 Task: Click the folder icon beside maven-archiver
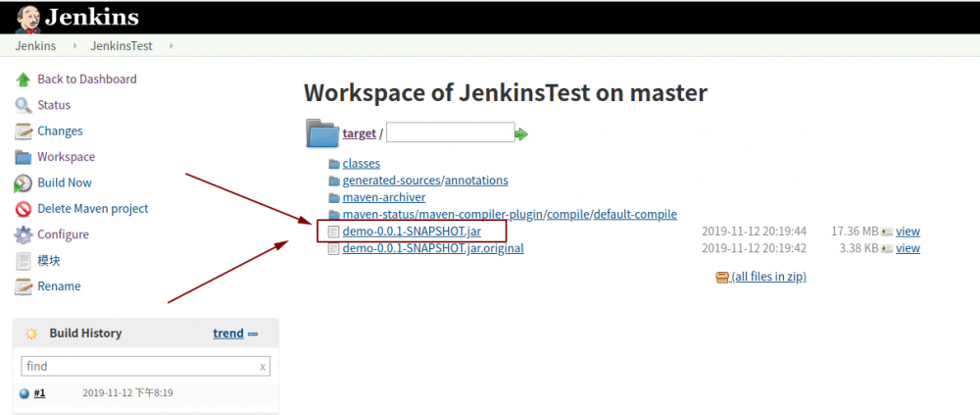click(x=334, y=198)
